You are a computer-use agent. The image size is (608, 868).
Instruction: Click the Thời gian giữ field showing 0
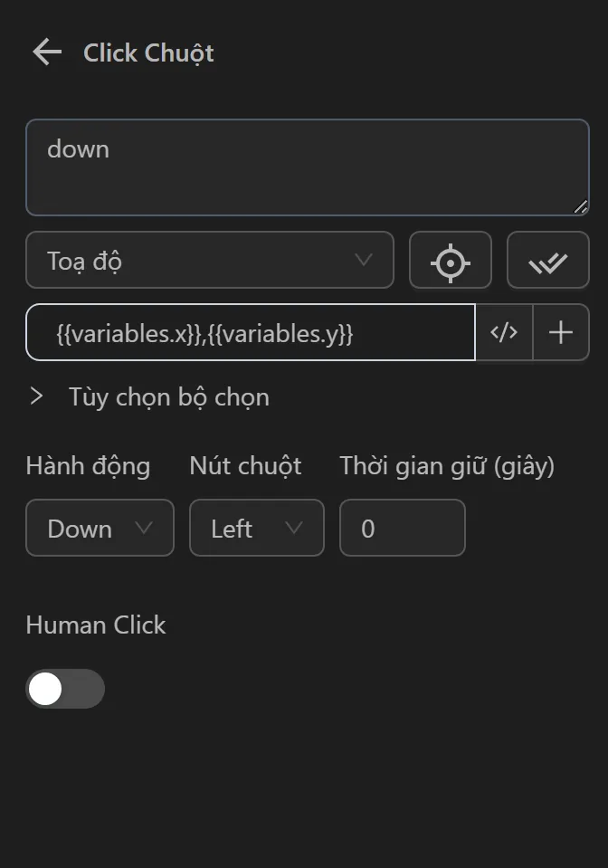[x=402, y=528]
